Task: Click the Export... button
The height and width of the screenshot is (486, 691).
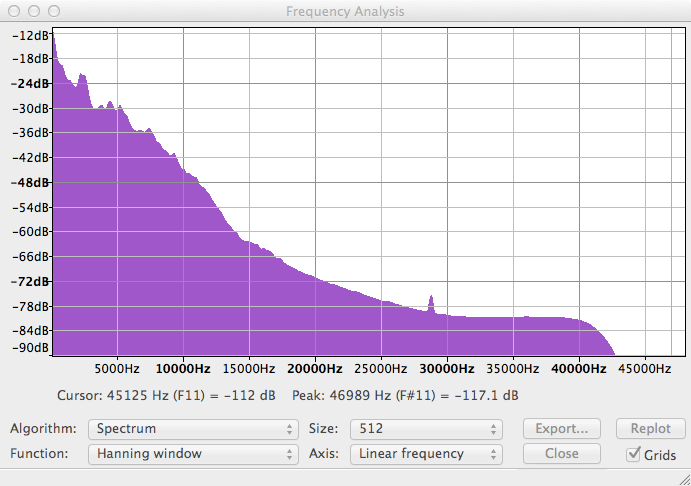Action: pyautogui.click(x=561, y=429)
